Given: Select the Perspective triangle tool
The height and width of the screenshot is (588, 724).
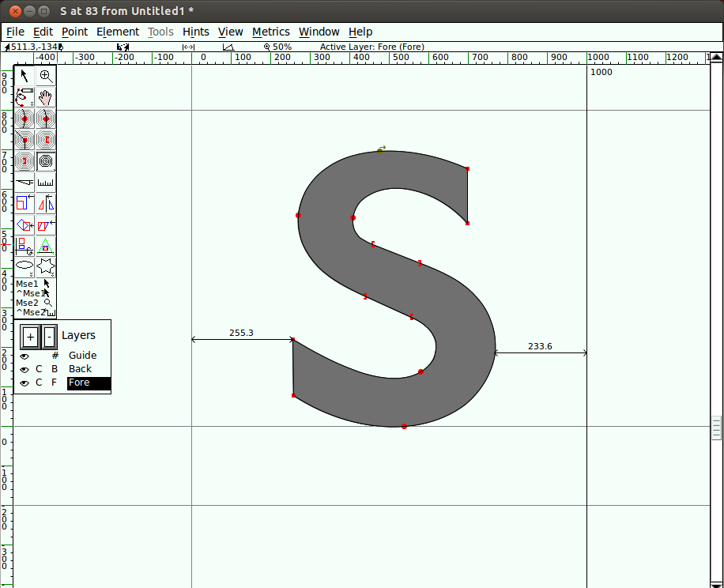Looking at the screenshot, I should point(46,246).
